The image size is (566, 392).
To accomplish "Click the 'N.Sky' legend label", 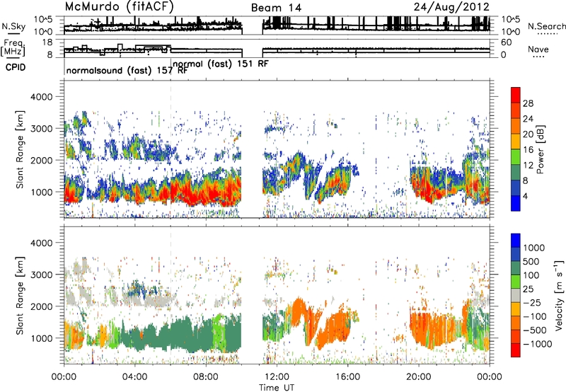I will pos(13,27).
